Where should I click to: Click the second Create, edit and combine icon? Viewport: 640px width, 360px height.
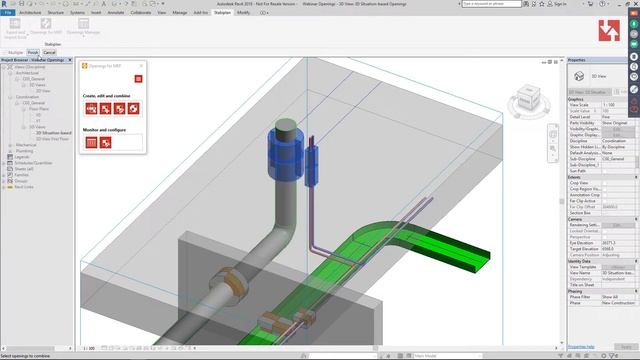pos(105,109)
